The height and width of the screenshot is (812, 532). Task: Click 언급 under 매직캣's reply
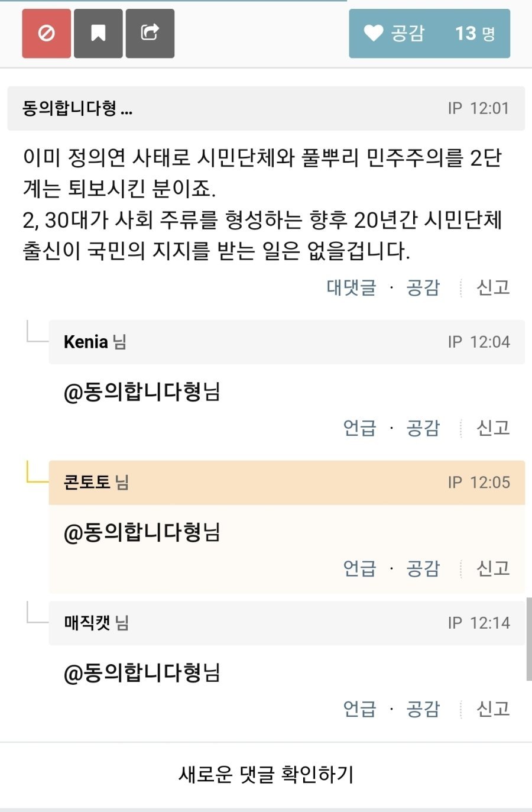tap(359, 709)
